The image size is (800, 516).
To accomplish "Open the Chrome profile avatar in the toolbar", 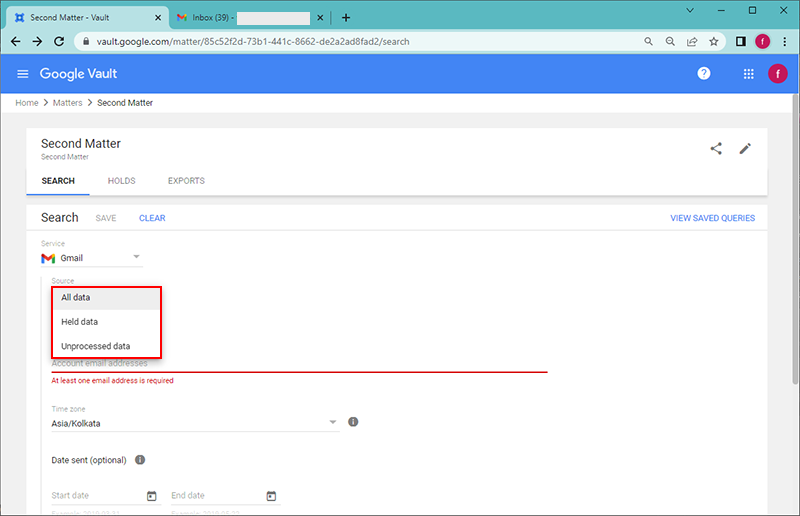I will coord(762,41).
